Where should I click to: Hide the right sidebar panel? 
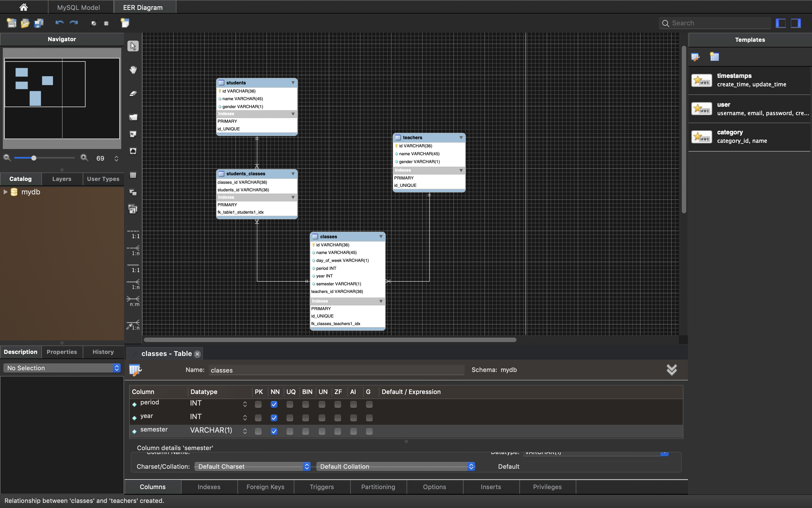click(796, 23)
